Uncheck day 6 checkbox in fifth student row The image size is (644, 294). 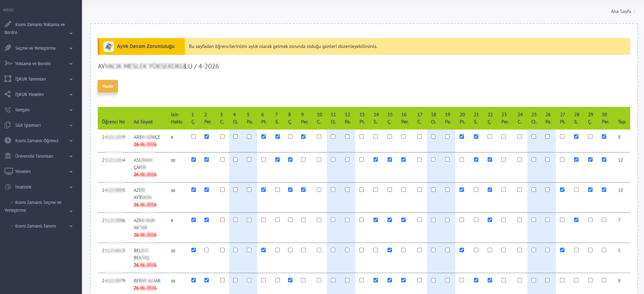[x=263, y=250]
